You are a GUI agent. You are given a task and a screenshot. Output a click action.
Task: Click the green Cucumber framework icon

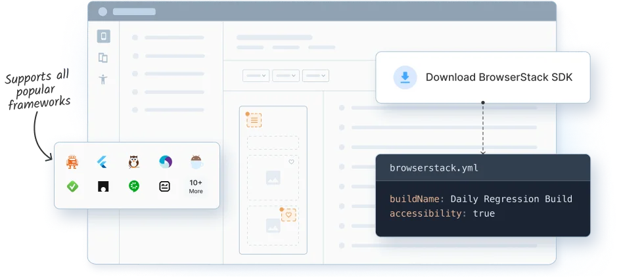(134, 186)
